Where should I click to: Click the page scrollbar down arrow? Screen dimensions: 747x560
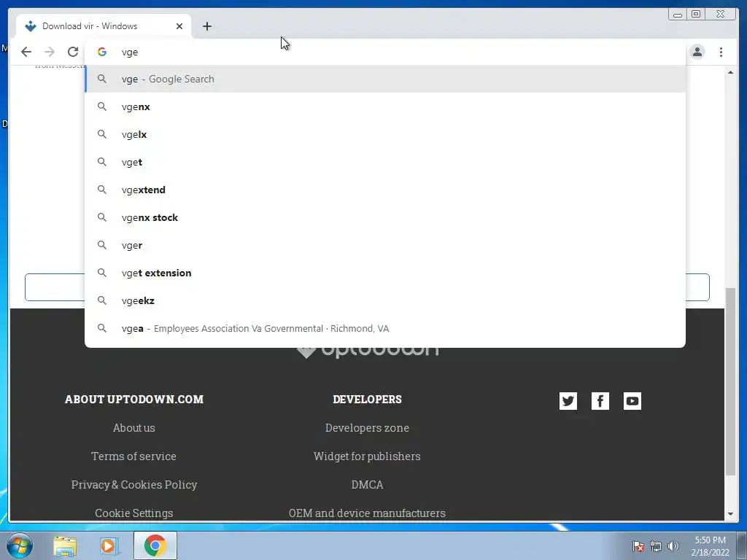[x=730, y=514]
